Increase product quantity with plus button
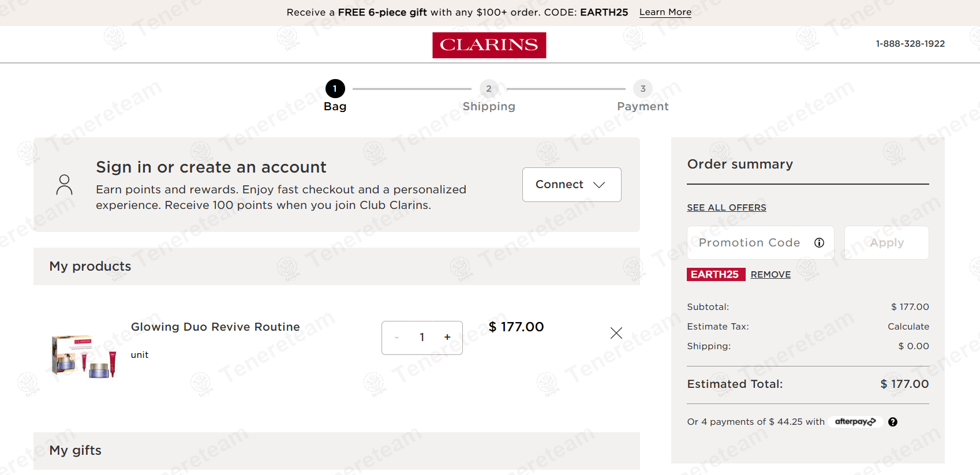 pyautogui.click(x=447, y=338)
